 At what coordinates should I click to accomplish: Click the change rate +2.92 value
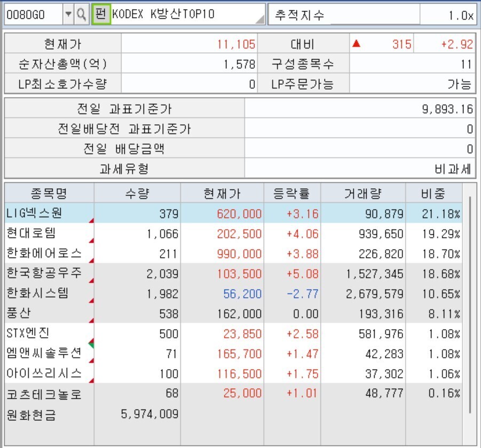point(457,44)
